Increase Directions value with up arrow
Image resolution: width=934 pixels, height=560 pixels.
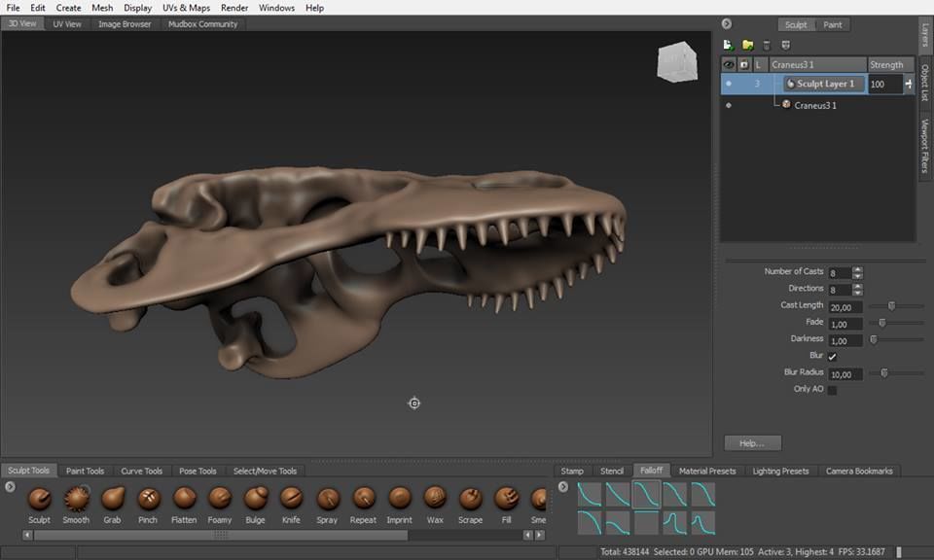coord(858,286)
